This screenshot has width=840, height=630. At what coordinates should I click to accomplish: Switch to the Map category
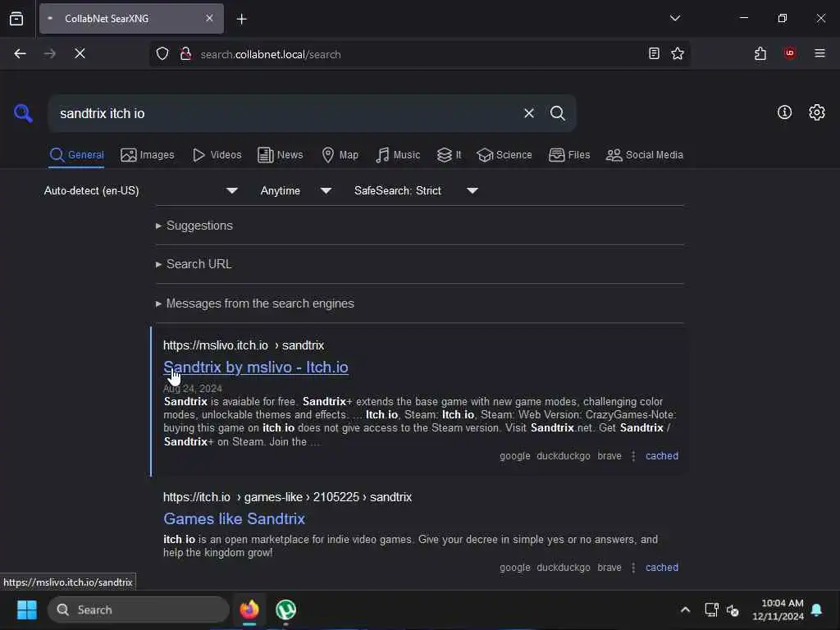340,155
